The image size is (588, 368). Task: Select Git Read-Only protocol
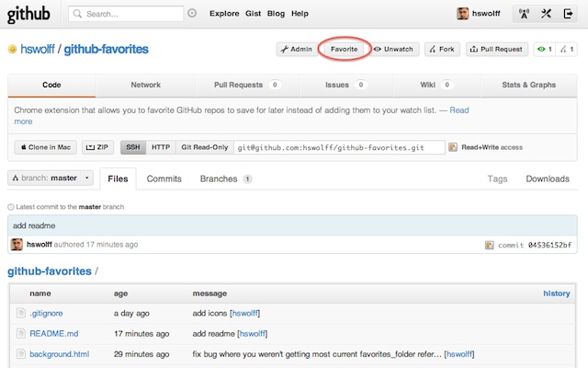click(x=205, y=147)
